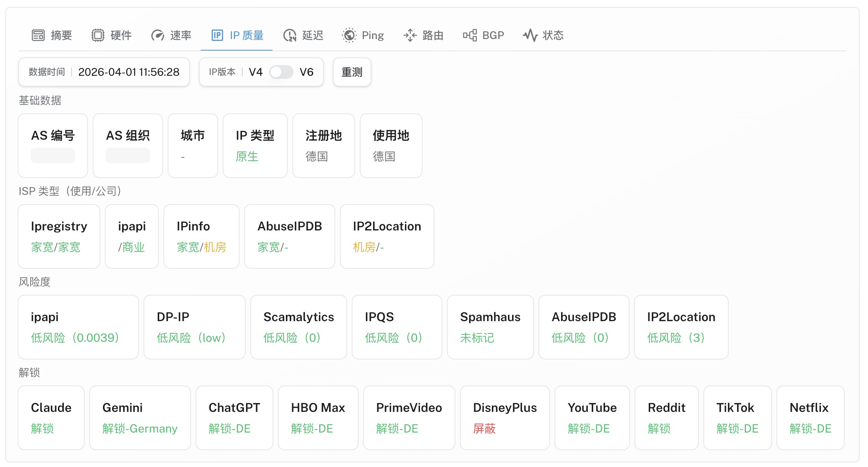Click the 城市 card title
This screenshot has width=868, height=467.
pyautogui.click(x=193, y=136)
